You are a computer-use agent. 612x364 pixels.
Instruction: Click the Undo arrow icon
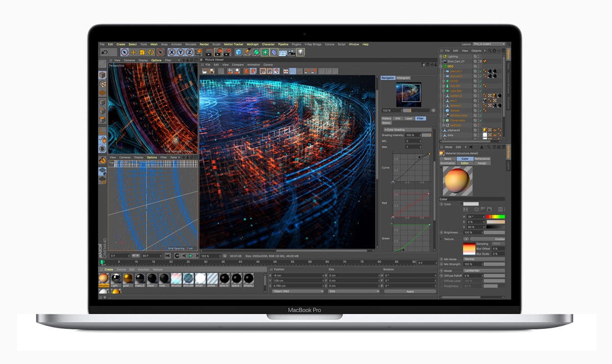pos(104,52)
